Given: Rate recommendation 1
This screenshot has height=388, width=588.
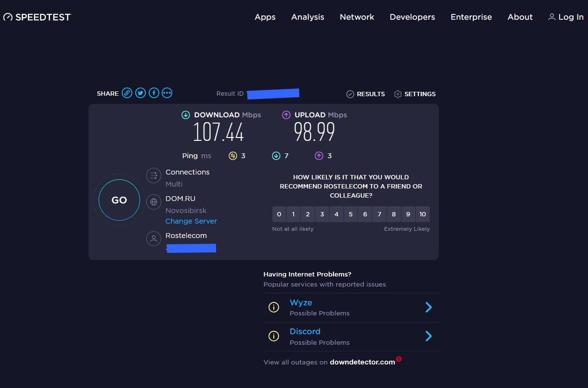Looking at the screenshot, I should coord(293,214).
